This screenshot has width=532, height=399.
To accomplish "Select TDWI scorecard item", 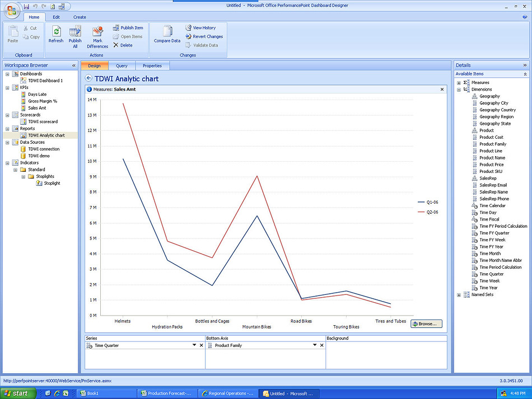I will (x=43, y=121).
